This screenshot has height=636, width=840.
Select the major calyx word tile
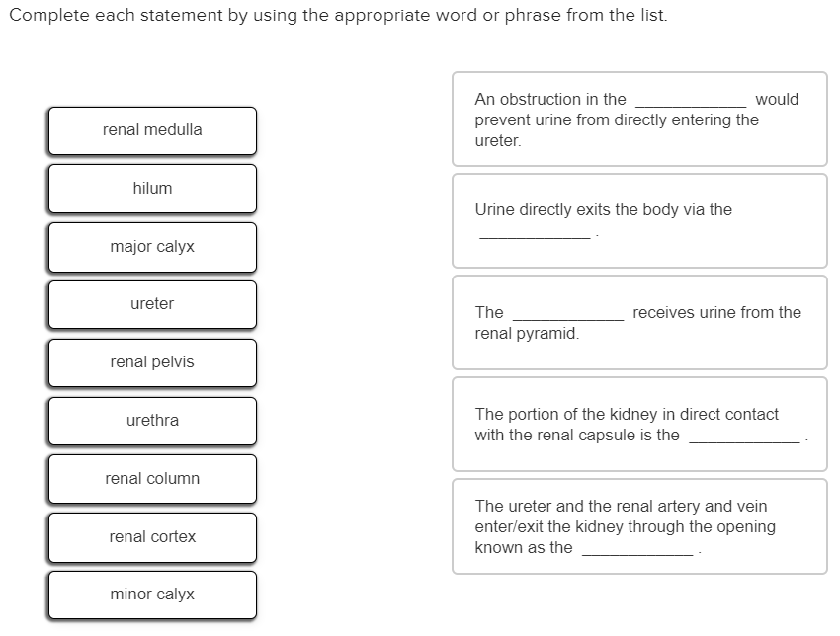tap(152, 247)
